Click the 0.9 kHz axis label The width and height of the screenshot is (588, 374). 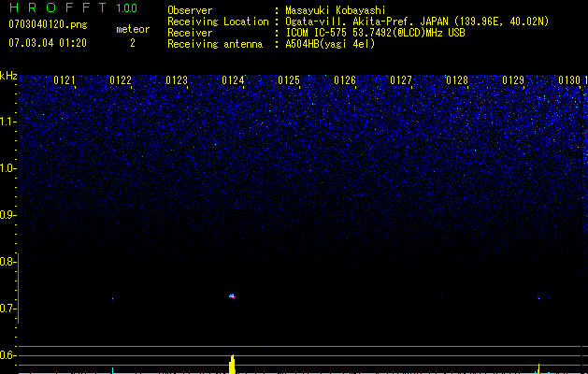[7, 215]
